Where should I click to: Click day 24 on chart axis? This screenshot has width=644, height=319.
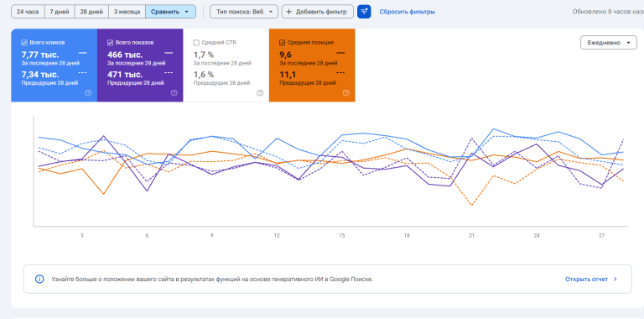(x=537, y=236)
